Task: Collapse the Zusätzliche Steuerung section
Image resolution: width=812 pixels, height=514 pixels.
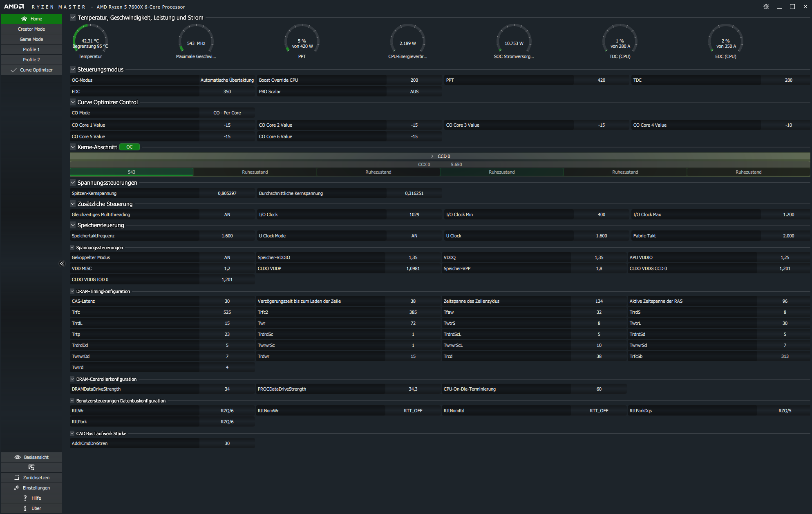Action: click(73, 204)
